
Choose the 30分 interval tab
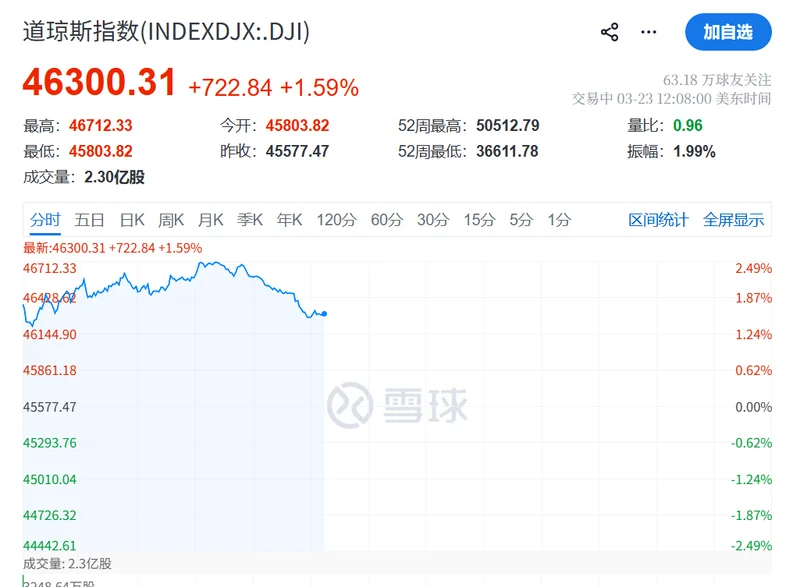432,220
